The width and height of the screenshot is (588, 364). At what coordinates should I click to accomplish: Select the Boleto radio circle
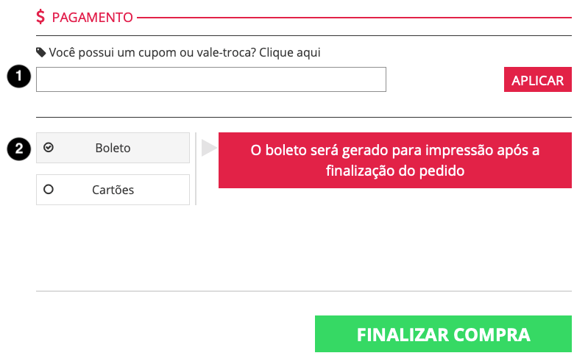pos(49,147)
